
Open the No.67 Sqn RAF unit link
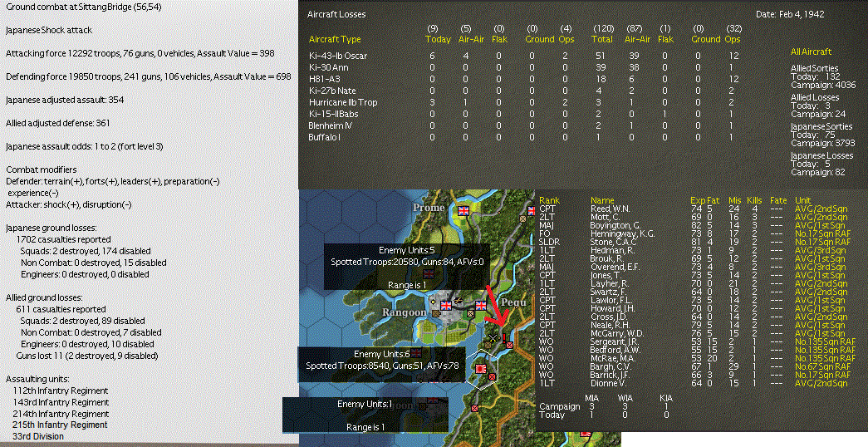[822, 366]
